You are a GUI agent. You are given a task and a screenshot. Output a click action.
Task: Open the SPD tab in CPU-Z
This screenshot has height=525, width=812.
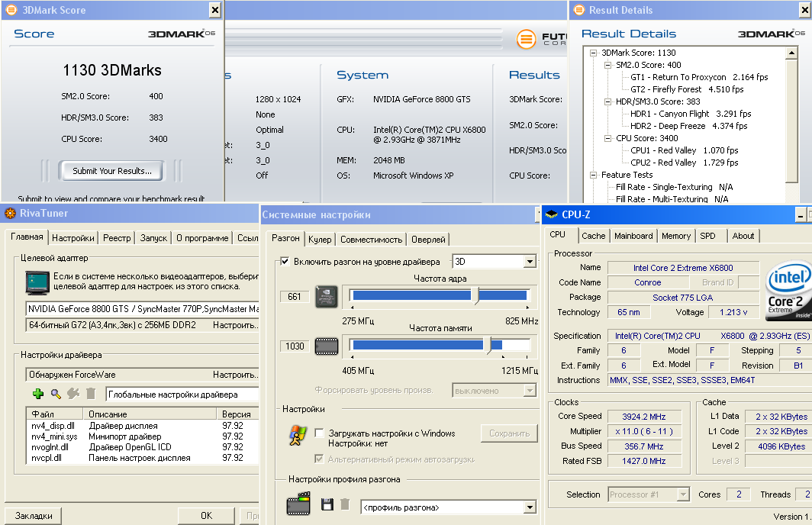(x=708, y=236)
